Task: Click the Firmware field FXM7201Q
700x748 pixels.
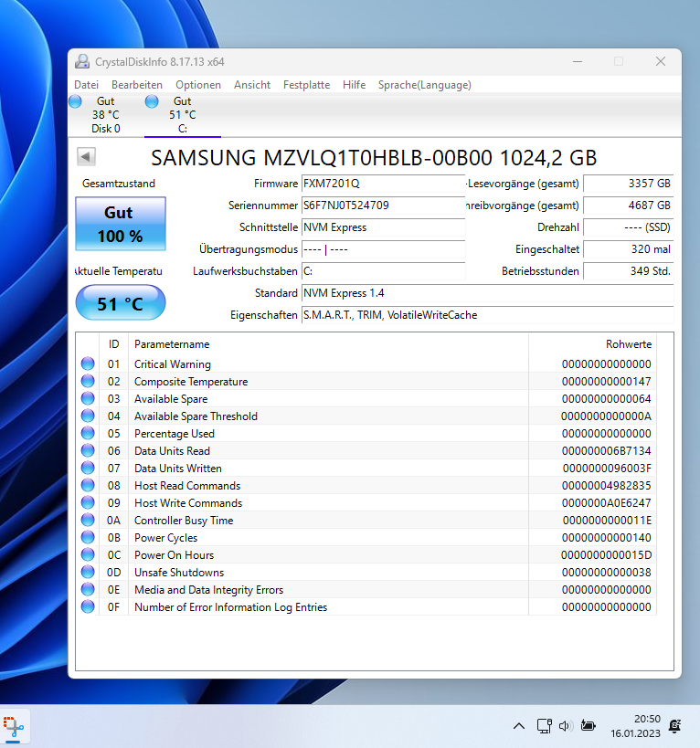Action: click(x=383, y=184)
